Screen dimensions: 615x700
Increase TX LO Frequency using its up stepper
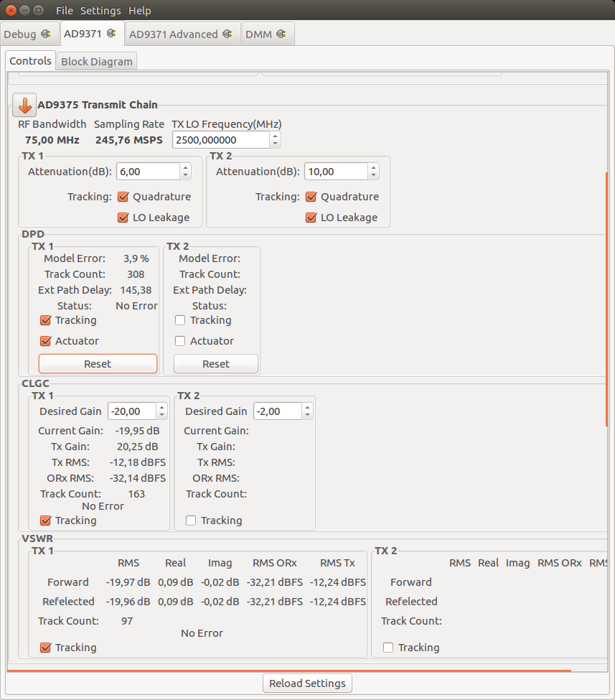click(275, 136)
